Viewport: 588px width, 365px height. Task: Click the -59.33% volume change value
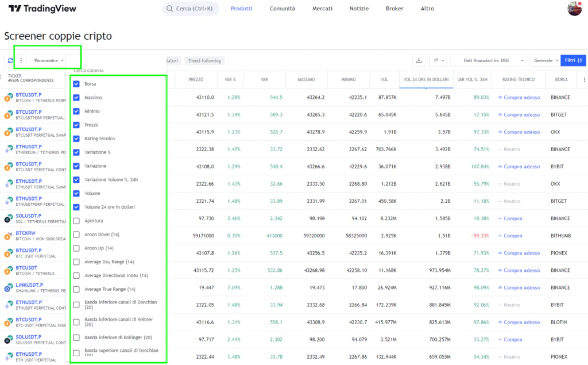tap(480, 236)
